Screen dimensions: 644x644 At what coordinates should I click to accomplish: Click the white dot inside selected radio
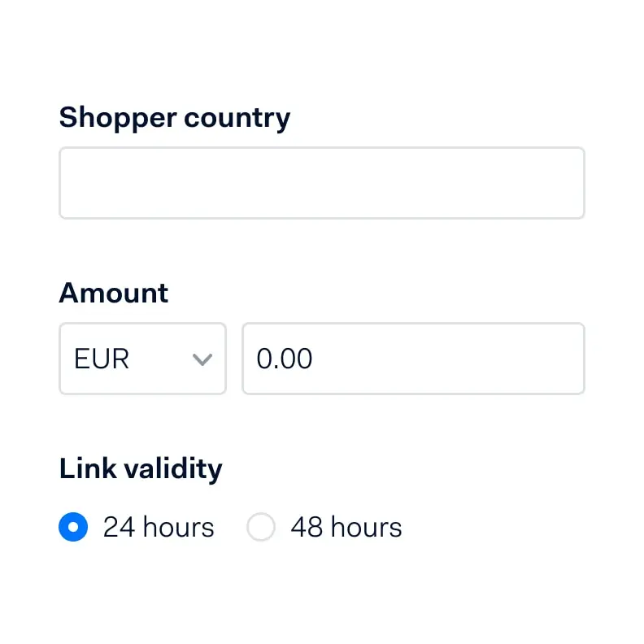coord(73,527)
